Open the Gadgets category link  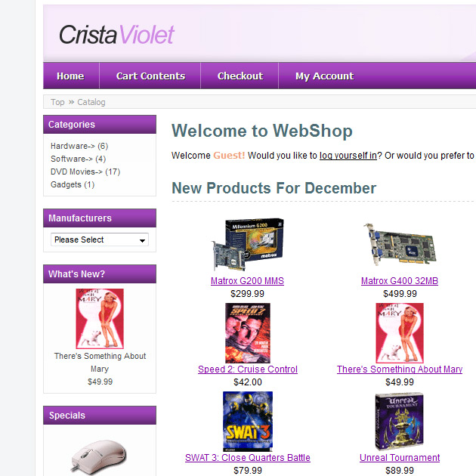click(x=73, y=184)
